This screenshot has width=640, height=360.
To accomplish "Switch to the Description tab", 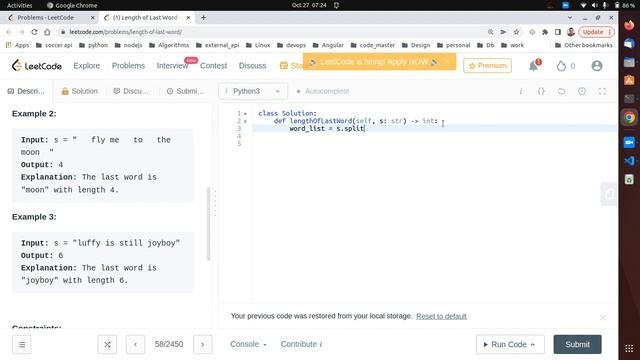I will pos(26,91).
